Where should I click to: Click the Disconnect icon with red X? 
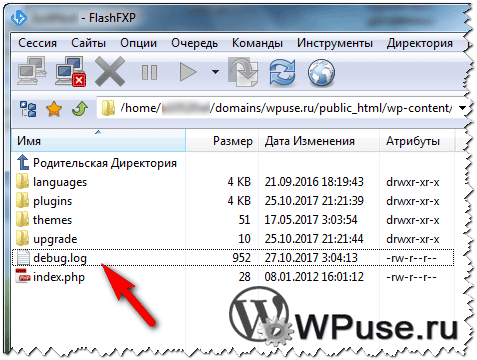click(71, 71)
